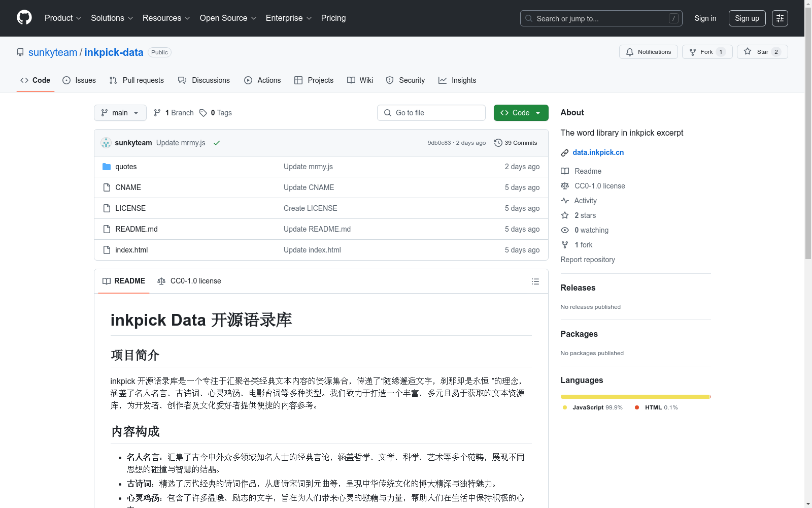This screenshot has width=812, height=508.
Task: Open Update CNAME commit message
Action: (309, 187)
